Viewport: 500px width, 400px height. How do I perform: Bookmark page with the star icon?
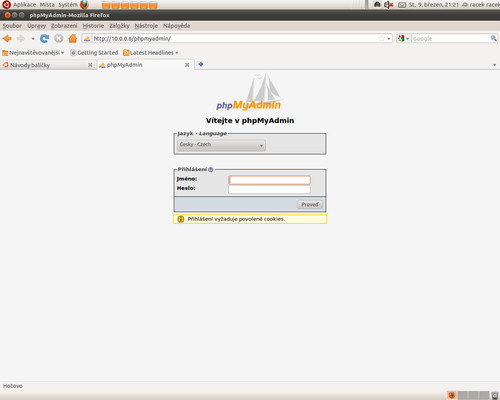tap(382, 39)
